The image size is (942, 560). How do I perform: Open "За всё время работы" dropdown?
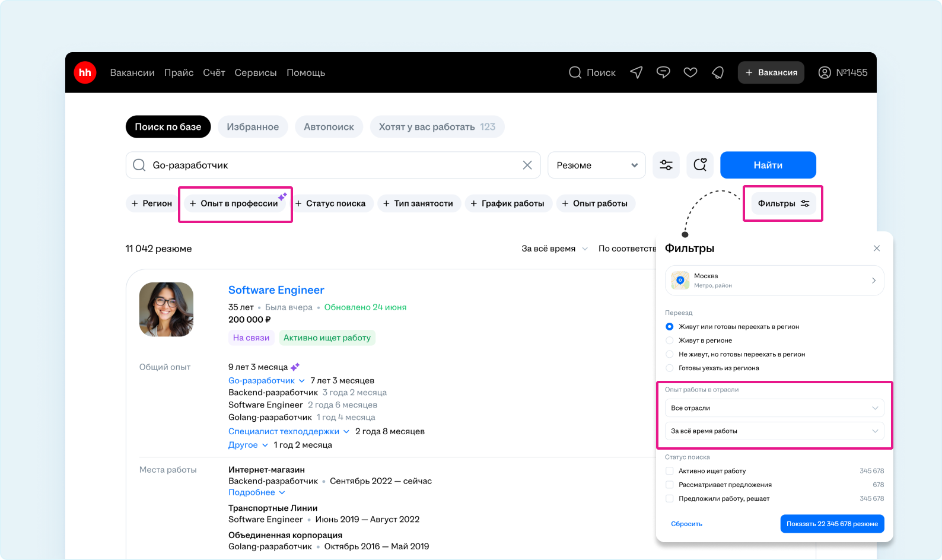coord(774,431)
